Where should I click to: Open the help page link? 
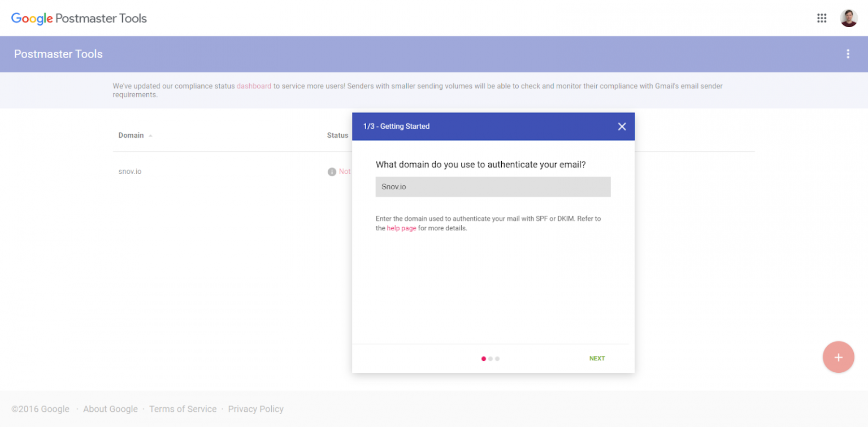401,228
